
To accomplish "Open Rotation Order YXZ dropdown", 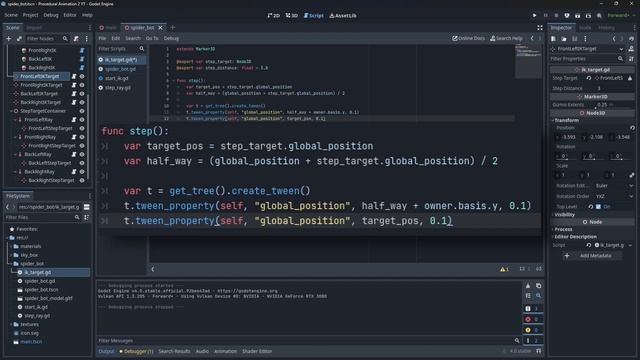I will (613, 196).
